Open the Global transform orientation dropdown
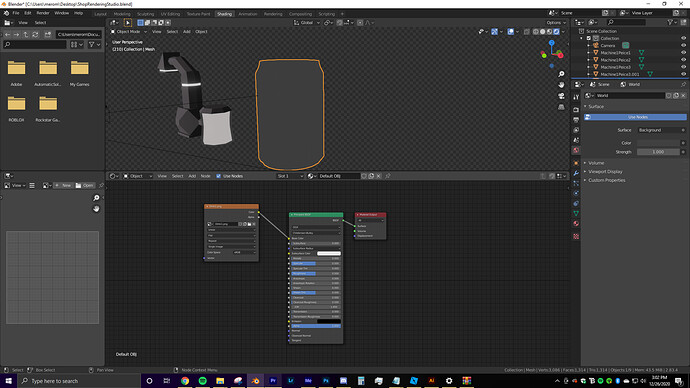The image size is (690, 388). pyautogui.click(x=307, y=23)
